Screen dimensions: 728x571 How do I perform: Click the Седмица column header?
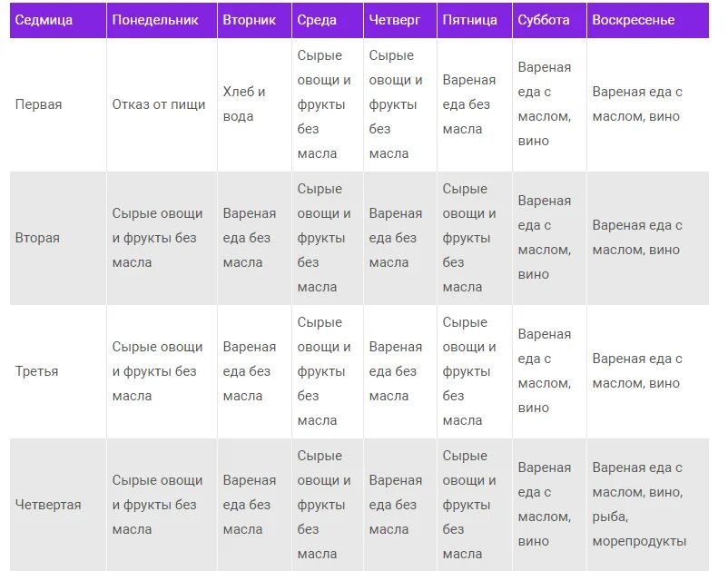(x=58, y=20)
